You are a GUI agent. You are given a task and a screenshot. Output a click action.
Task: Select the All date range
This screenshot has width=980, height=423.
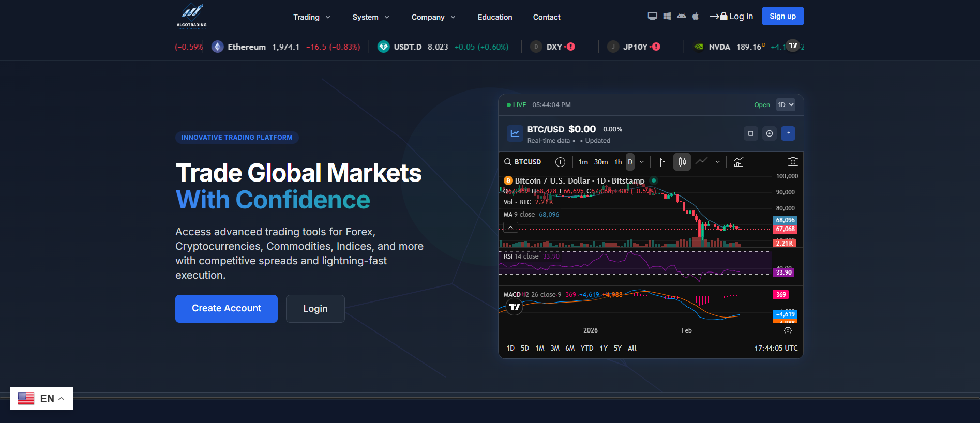632,348
